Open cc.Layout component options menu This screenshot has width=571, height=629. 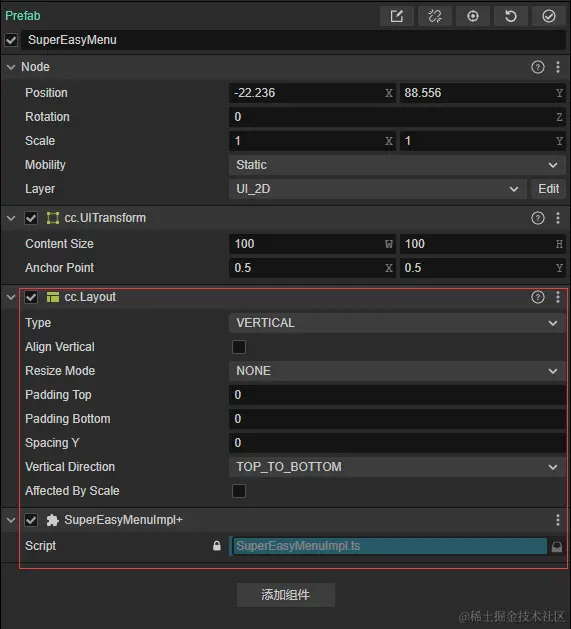[558, 297]
